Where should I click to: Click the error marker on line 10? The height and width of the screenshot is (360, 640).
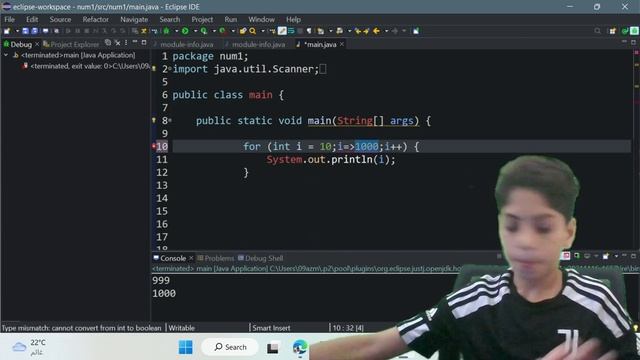click(154, 146)
